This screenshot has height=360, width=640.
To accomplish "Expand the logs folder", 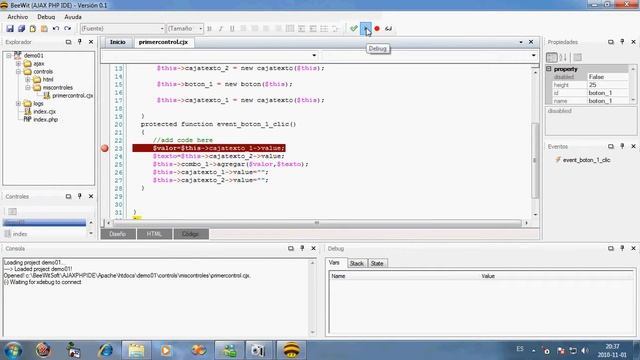I will click(18, 104).
